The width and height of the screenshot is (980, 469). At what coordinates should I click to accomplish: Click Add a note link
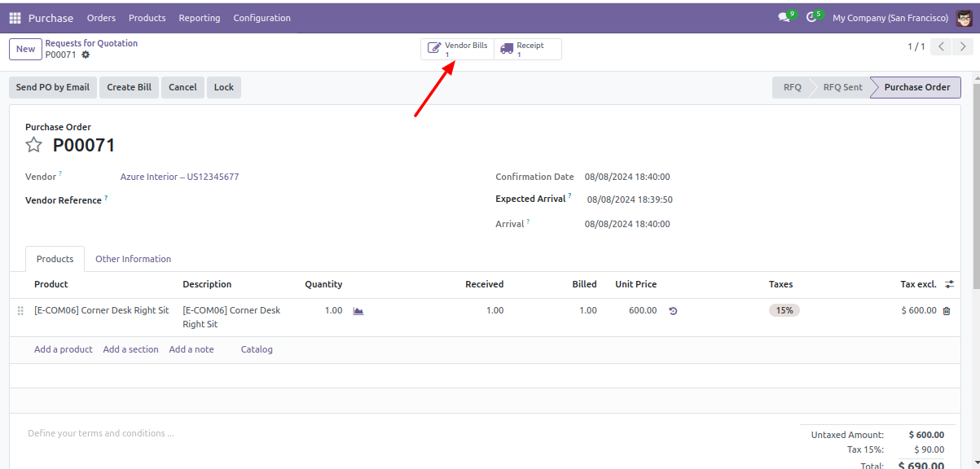click(191, 349)
